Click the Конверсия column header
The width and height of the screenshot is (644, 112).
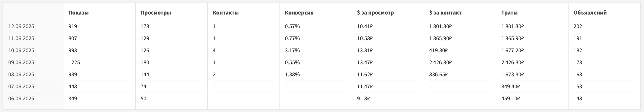299,12
